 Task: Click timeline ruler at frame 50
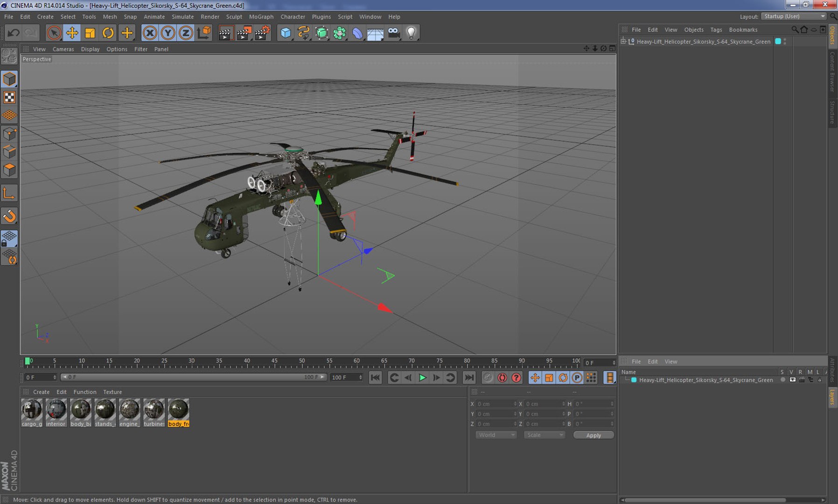[302, 362]
